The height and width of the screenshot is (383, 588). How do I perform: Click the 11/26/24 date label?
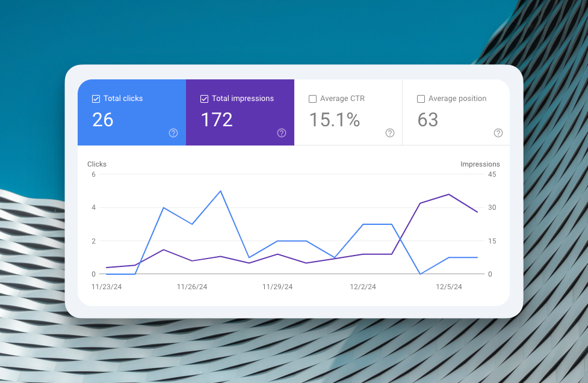click(x=192, y=287)
